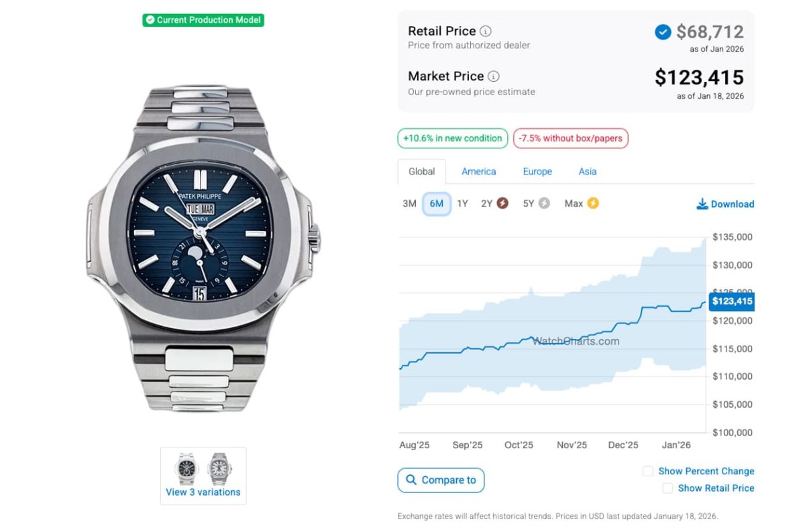Open the Asia region tab
805x532 pixels.
click(x=588, y=171)
